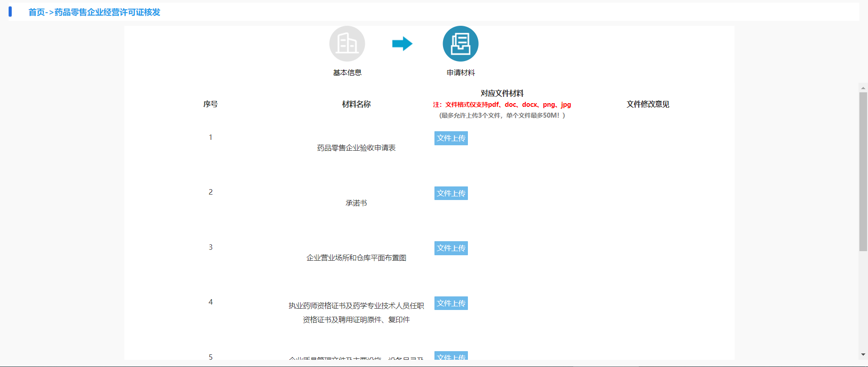Screen dimensions: 868x367
Task: Select the 申请材料 step label
Action: 461,73
